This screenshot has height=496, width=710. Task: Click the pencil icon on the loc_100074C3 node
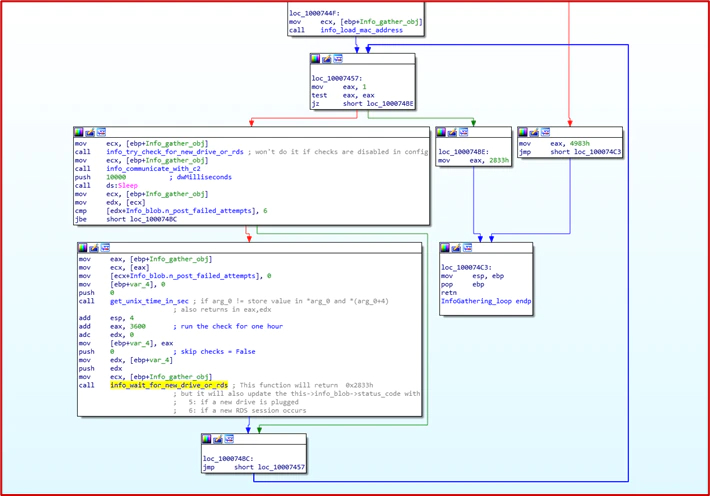tap(456, 247)
